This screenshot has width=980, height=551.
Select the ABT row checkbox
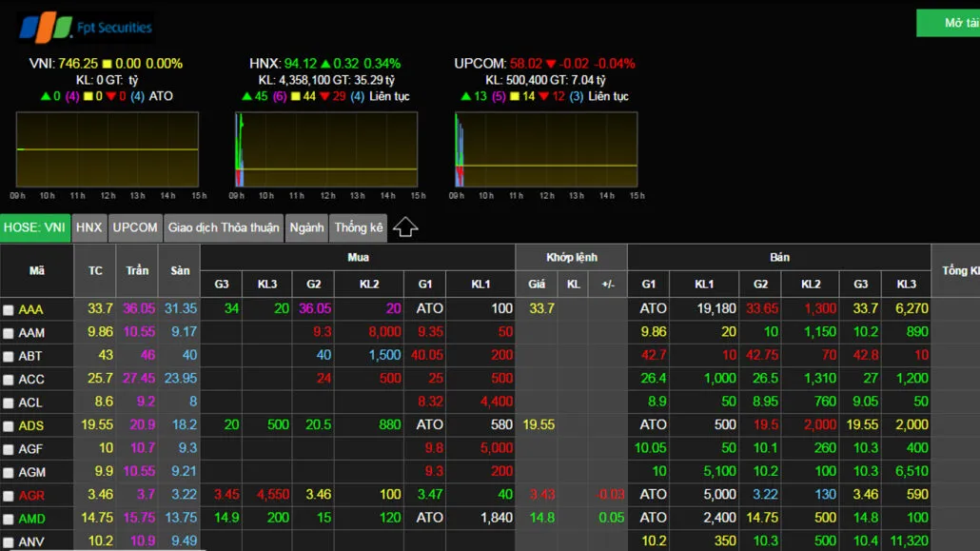[x=9, y=357]
